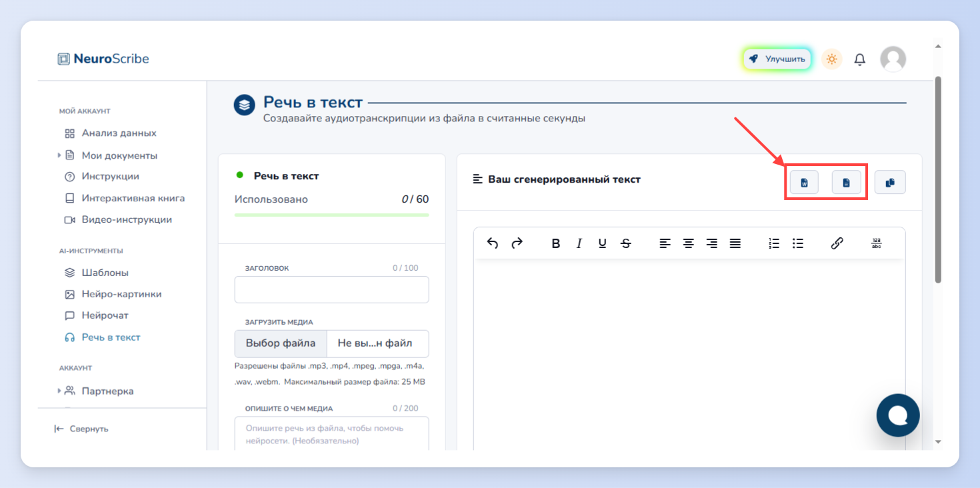Screen dimensions: 980x488
Task: Click the Ваш сгенерированный текст heading
Action: click(x=564, y=179)
